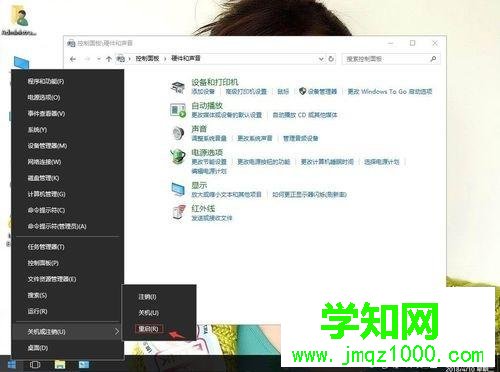The width and height of the screenshot is (500, 372).
Task: Click the Forward arrow in Control Panel
Action: click(87, 59)
